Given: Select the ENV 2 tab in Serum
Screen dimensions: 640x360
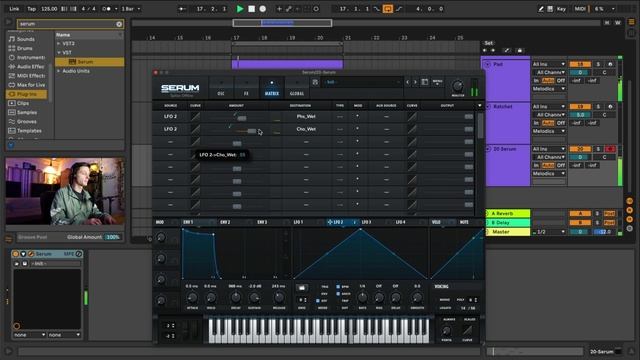Looking at the screenshot, I should tap(225, 222).
